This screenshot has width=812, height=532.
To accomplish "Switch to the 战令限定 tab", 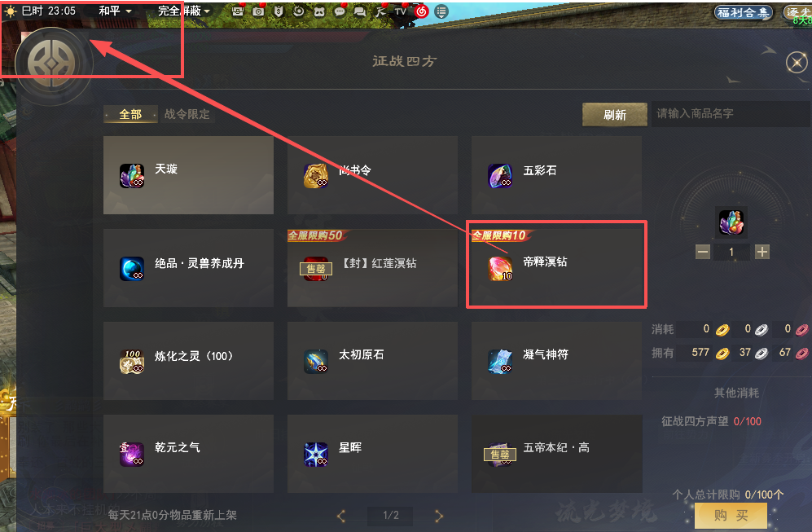I will point(187,114).
